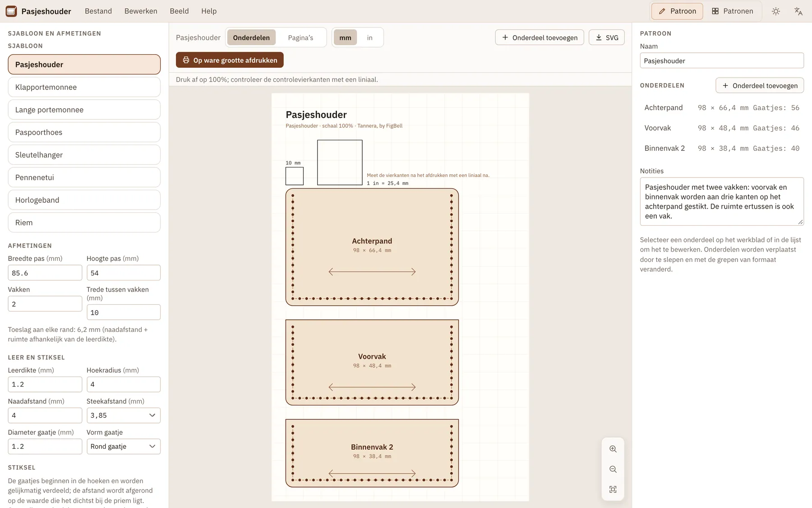
Task: Download the pattern as SVG
Action: (x=607, y=37)
